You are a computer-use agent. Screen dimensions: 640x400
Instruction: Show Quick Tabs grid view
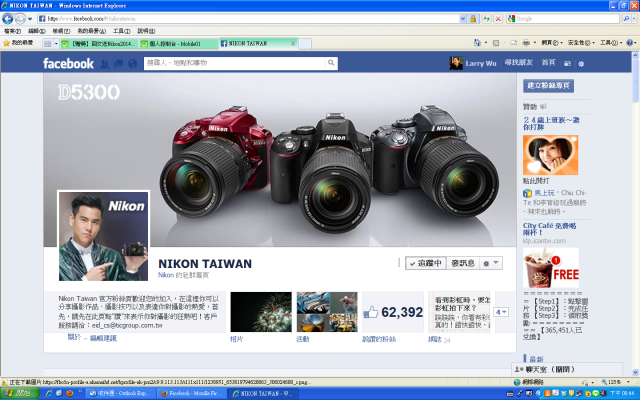coord(48,44)
